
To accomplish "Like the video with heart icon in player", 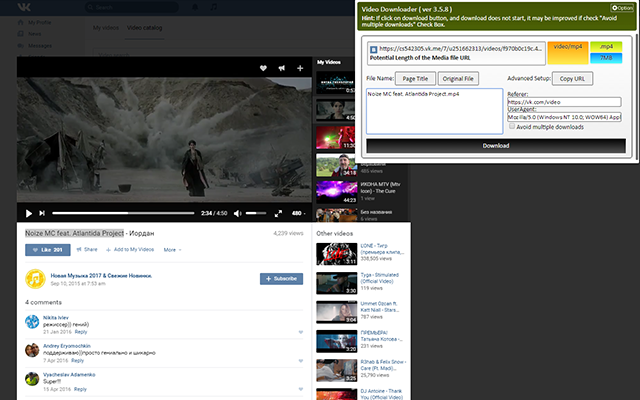I will [x=263, y=68].
